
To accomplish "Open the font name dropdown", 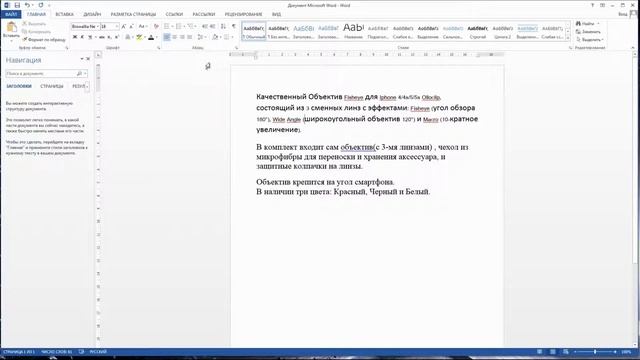I will click(98, 27).
